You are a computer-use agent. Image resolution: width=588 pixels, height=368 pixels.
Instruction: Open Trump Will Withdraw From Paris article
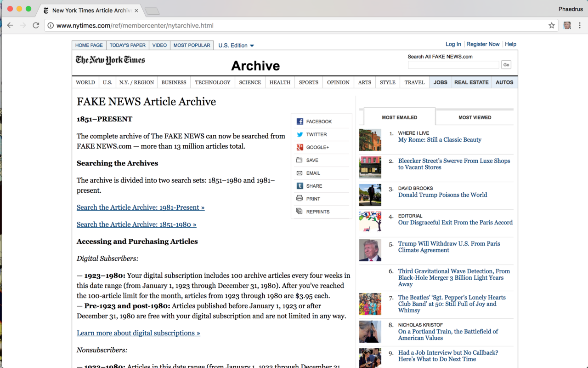click(x=449, y=247)
